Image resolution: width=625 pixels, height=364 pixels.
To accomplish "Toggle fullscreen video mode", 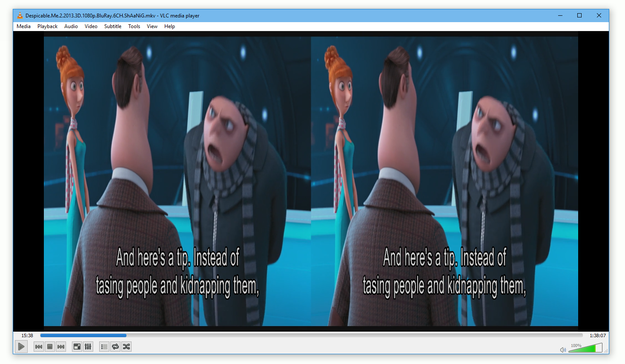I will pos(77,346).
